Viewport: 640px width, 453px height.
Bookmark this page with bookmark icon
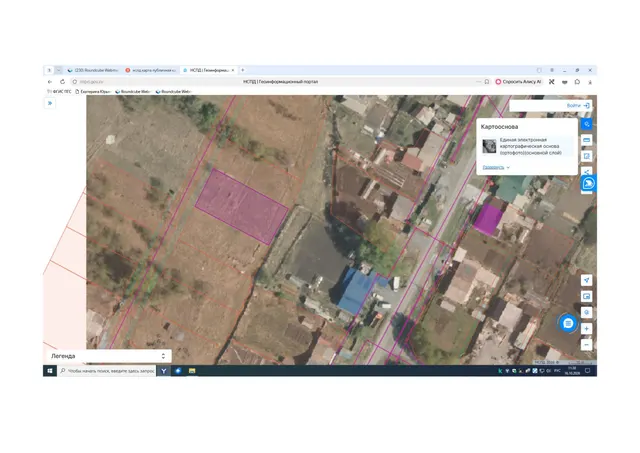pyautogui.click(x=487, y=82)
